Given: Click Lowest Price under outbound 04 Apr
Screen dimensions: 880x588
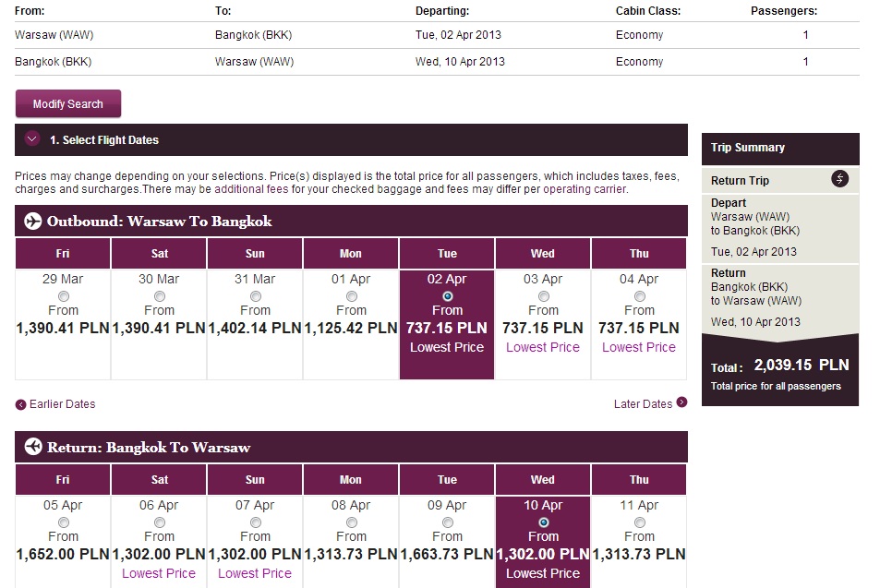Looking at the screenshot, I should click(639, 347).
